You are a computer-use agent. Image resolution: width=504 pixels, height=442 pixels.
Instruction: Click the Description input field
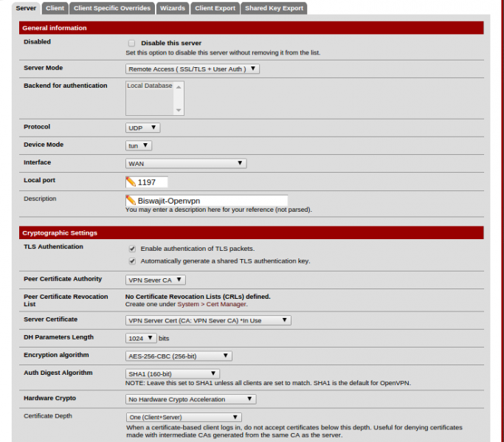207,201
